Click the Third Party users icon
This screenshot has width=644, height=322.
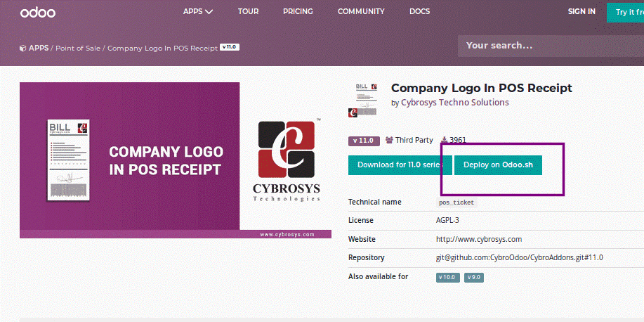click(x=389, y=140)
